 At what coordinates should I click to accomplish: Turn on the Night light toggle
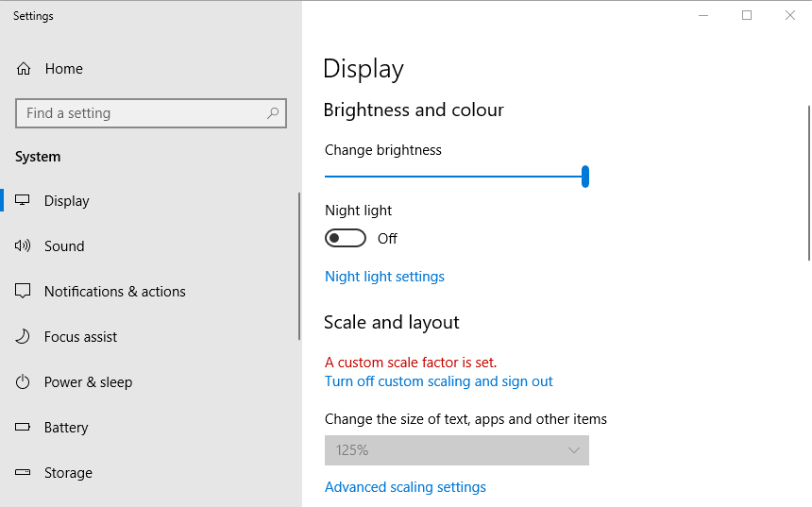pyautogui.click(x=346, y=239)
